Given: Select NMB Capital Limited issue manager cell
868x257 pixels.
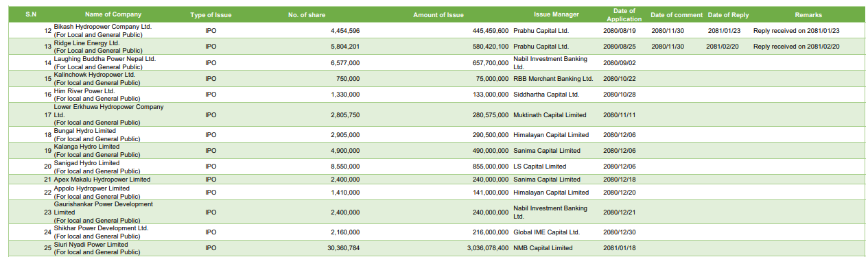Looking at the screenshot, I should [543, 248].
